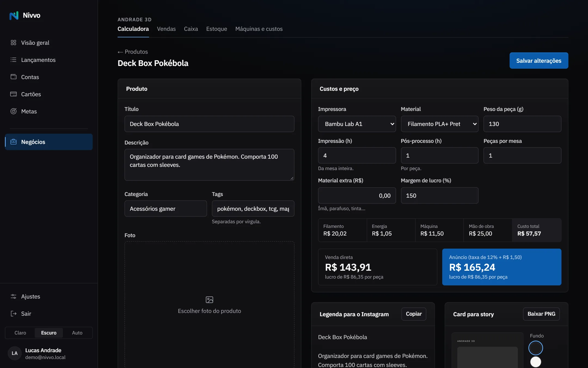Screen dimensions: 588x368
Task: Select the white Fundo color swatch
Action: [535, 362]
